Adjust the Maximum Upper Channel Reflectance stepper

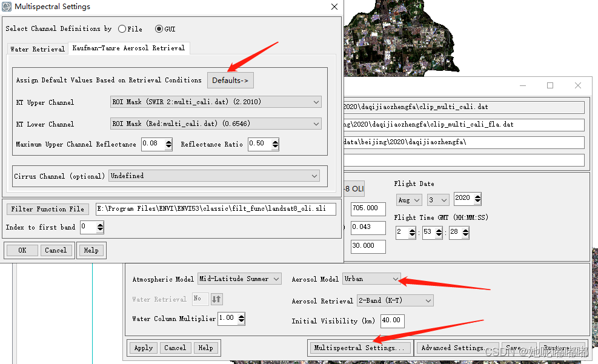pos(168,144)
